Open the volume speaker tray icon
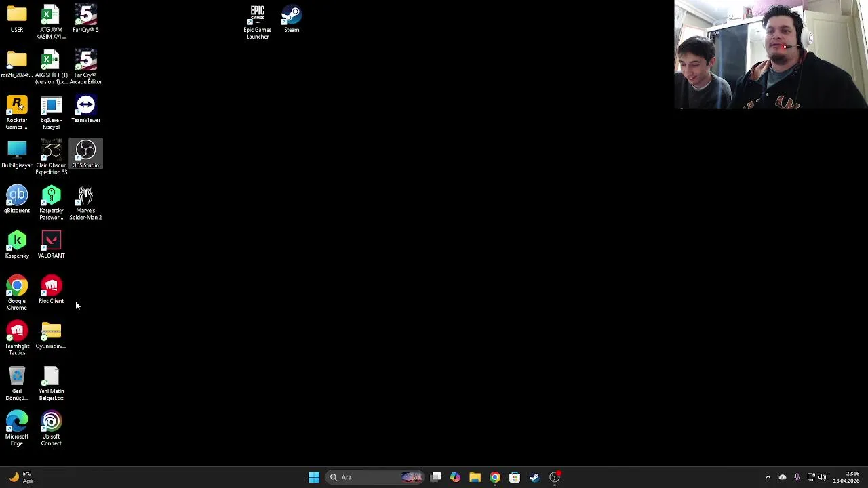The height and width of the screenshot is (488, 868). coord(822,477)
